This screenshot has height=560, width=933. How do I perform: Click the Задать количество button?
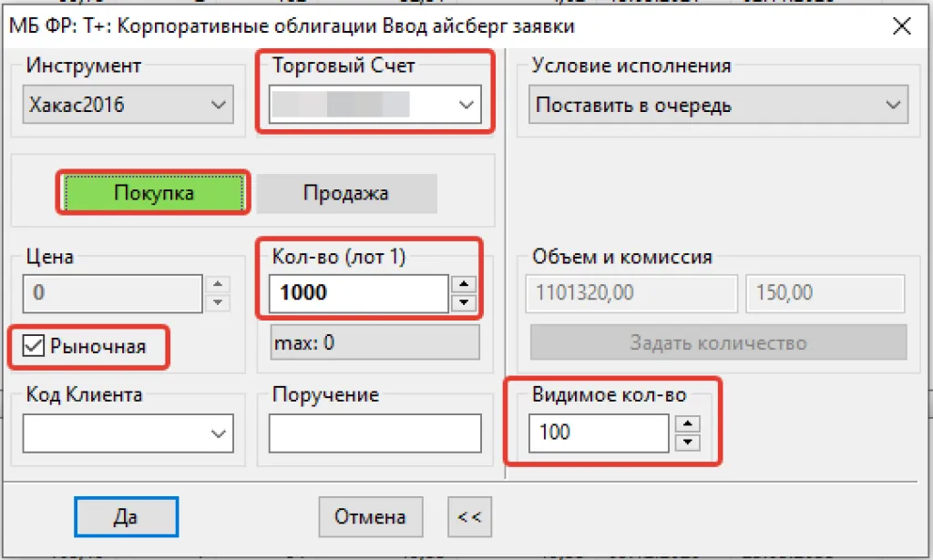(x=718, y=343)
